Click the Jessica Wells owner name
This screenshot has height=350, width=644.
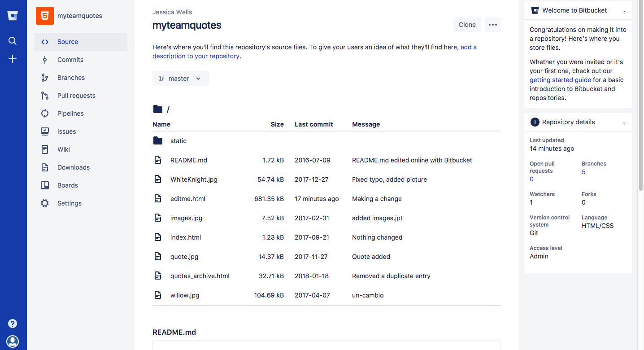(x=172, y=12)
